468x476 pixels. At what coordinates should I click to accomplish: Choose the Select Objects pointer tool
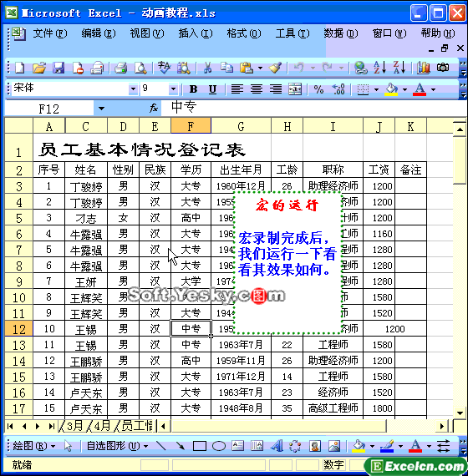click(68, 446)
